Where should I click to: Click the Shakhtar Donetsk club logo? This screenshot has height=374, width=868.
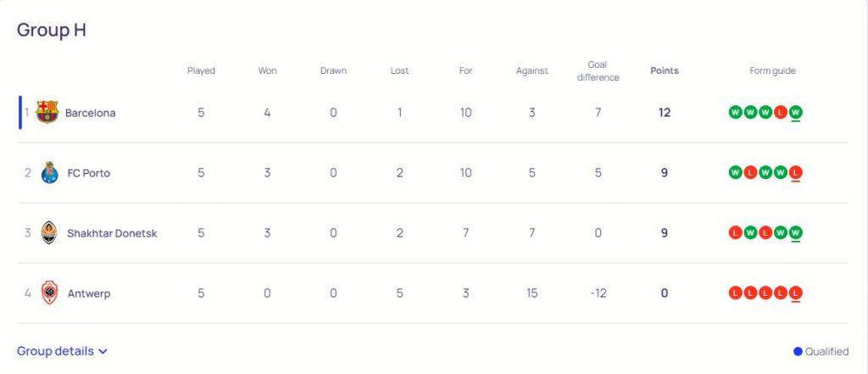coord(49,233)
